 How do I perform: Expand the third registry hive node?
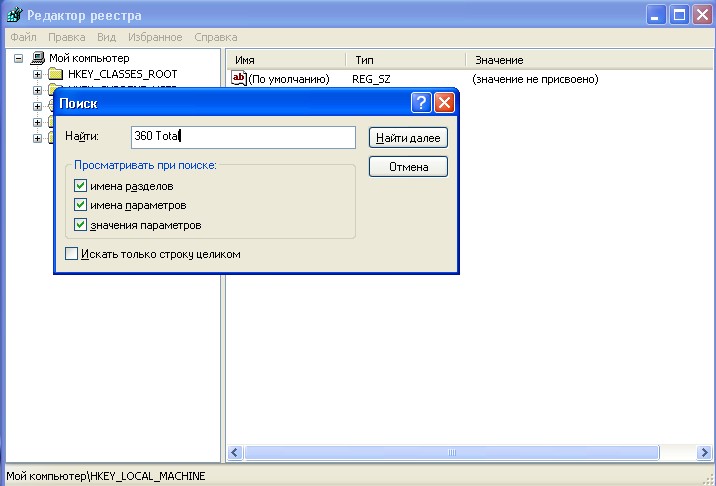[37, 106]
